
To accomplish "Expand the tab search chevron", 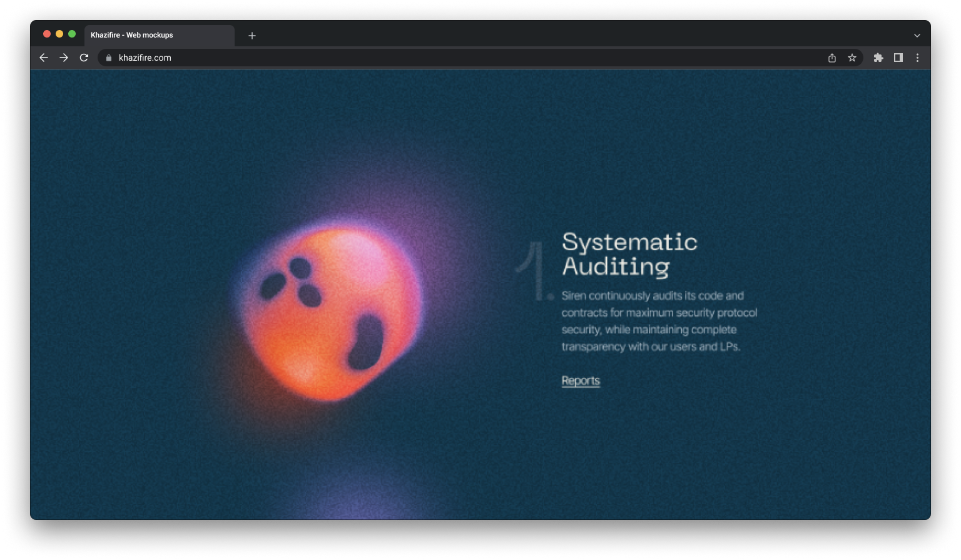I will (917, 36).
